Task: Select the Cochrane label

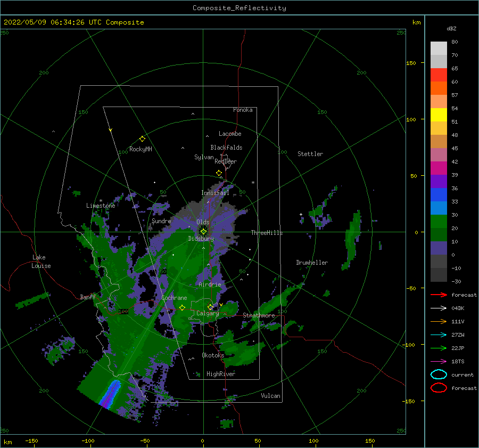Action: point(174,298)
